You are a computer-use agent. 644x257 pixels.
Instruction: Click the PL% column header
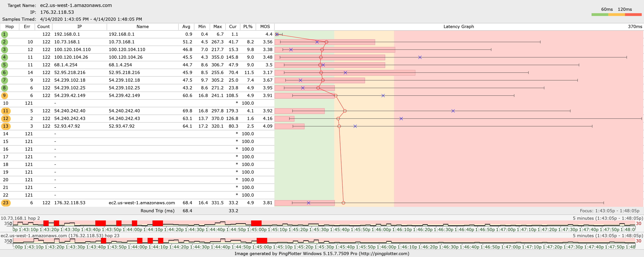coord(248,27)
